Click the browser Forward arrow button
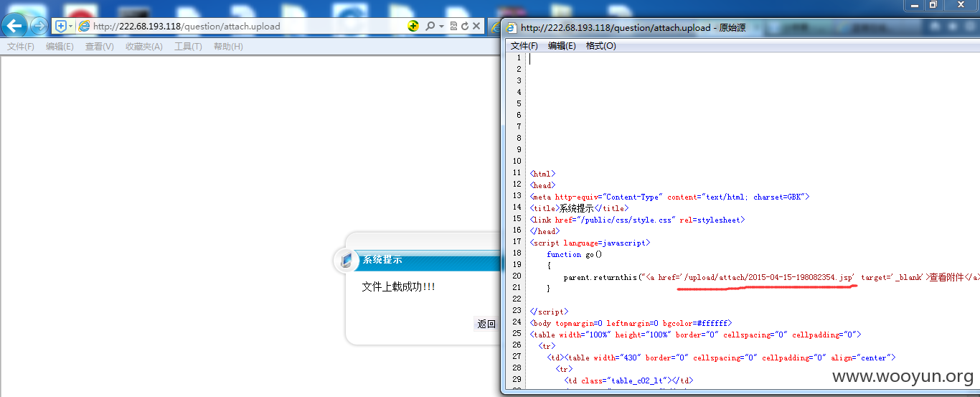980x397 pixels. click(39, 26)
